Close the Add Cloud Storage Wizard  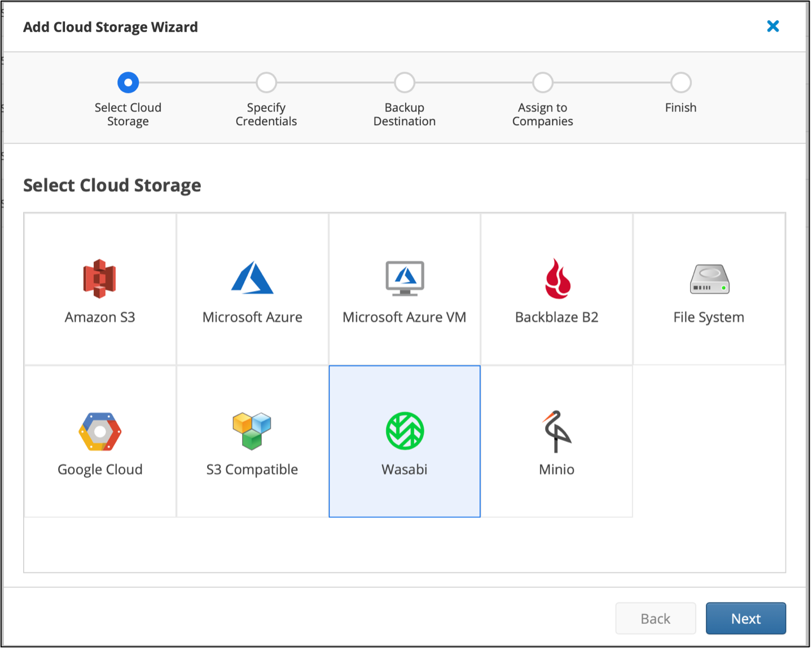(x=773, y=26)
